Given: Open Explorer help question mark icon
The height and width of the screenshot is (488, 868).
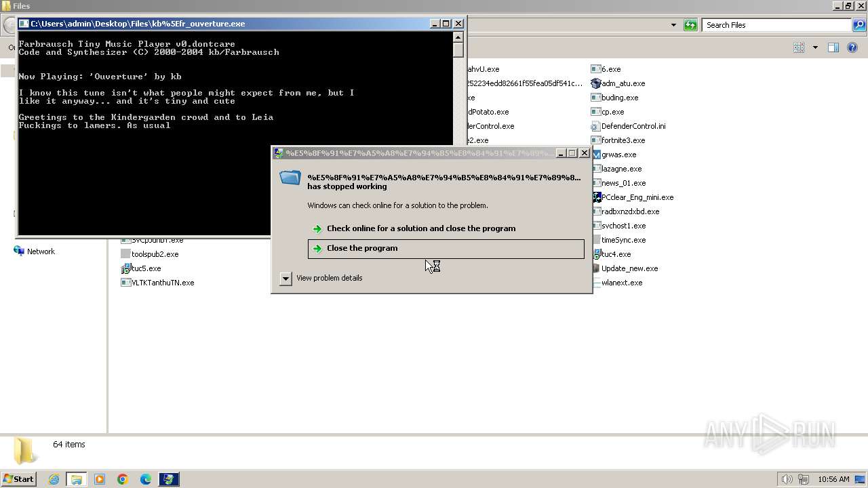Looking at the screenshot, I should click(852, 47).
